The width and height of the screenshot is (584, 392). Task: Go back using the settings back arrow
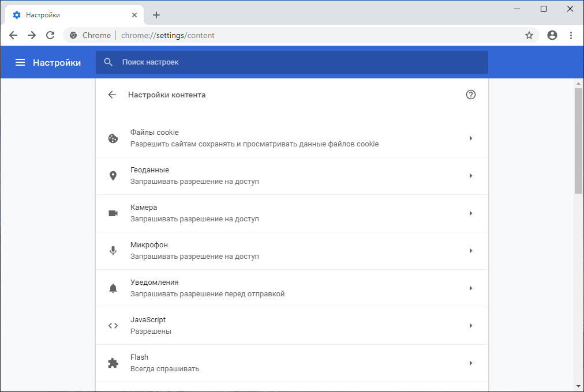(112, 95)
